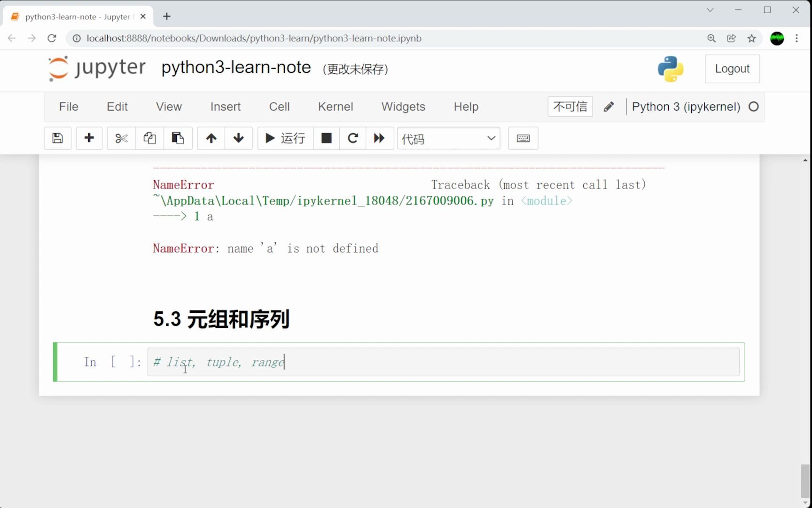The image size is (812, 508).
Task: Open the Widgets menu
Action: coord(403,107)
